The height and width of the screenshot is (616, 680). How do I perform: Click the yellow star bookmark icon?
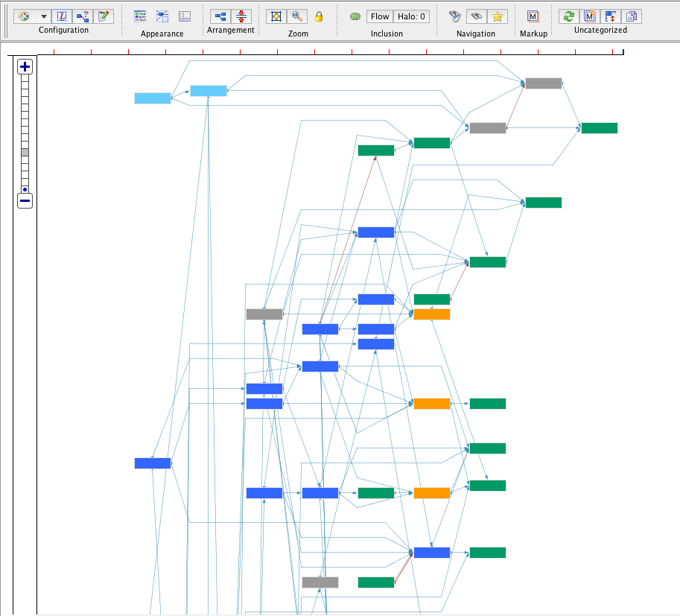(x=497, y=16)
